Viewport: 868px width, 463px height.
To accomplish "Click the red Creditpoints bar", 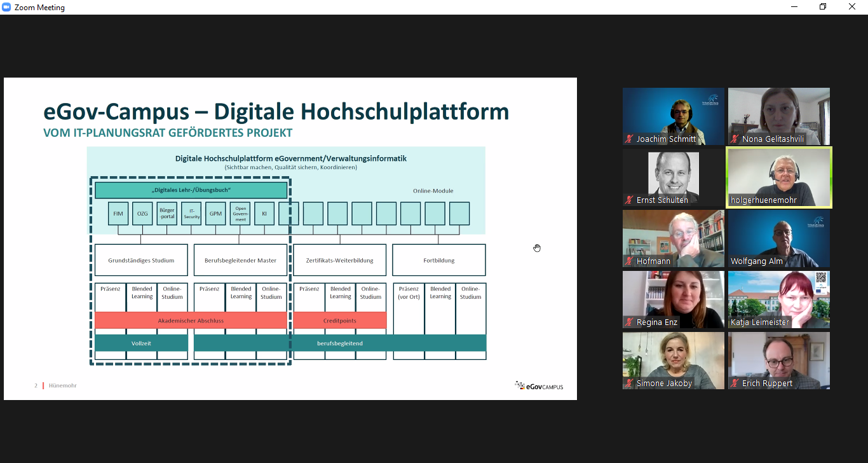I will coord(340,321).
